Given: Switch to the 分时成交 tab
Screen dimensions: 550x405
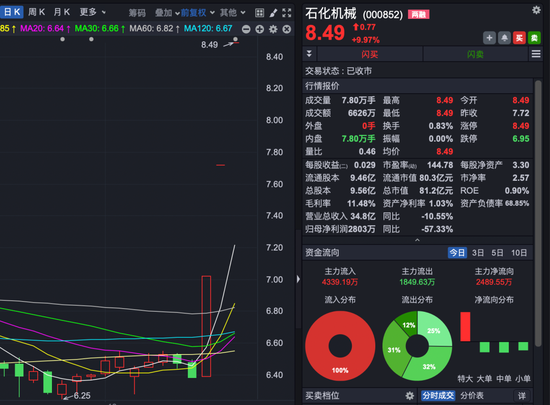Looking at the screenshot, I should click(x=438, y=396).
